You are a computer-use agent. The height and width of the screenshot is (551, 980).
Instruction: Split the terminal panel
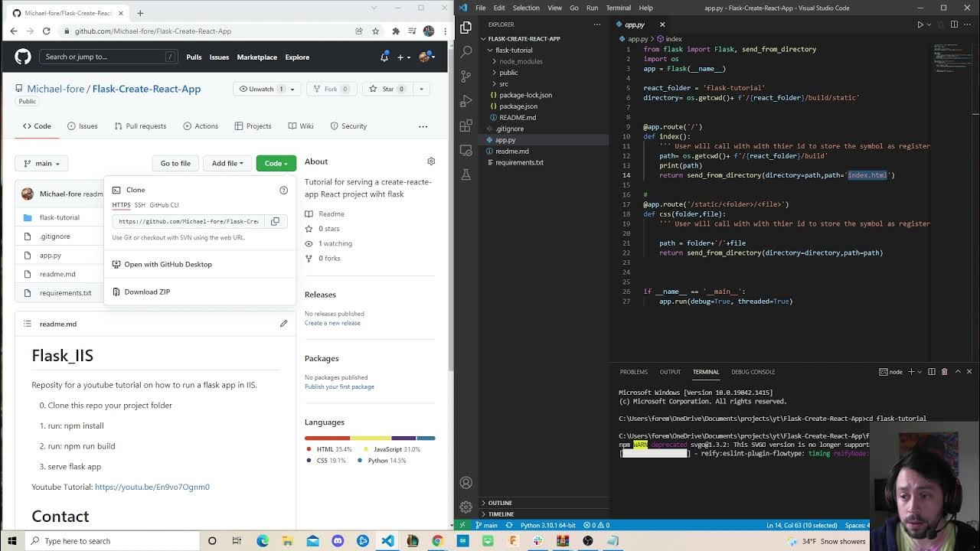click(932, 372)
